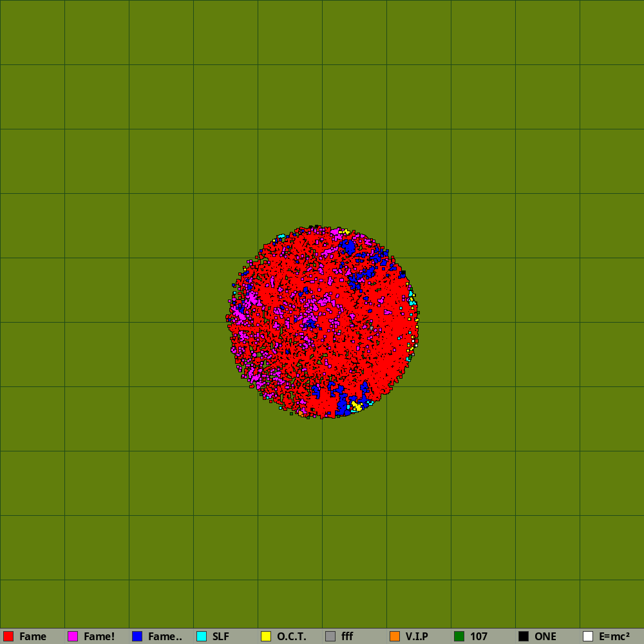Click the magenta Fame! legend swatch

click(73, 636)
